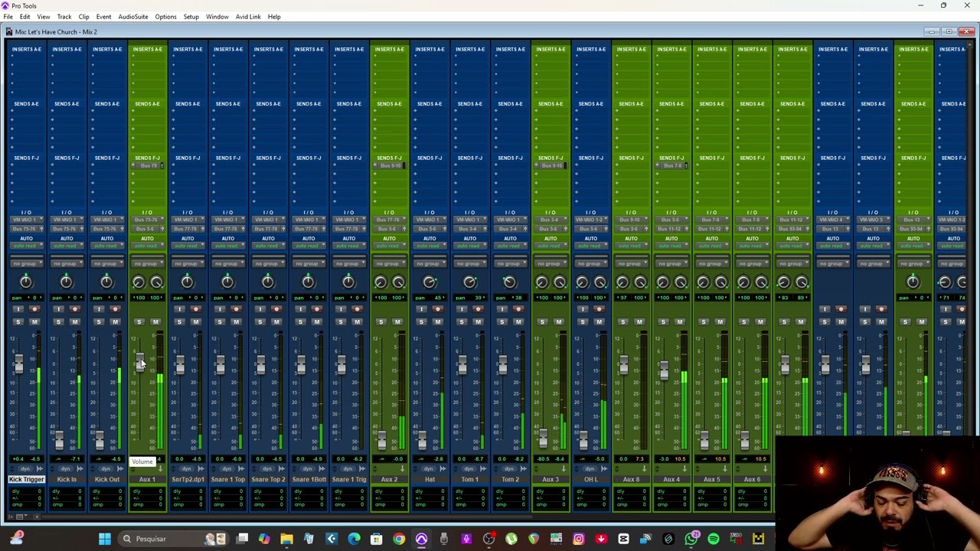Open Microsoft Store from the taskbar
The image size is (980, 551).
pos(376,539)
